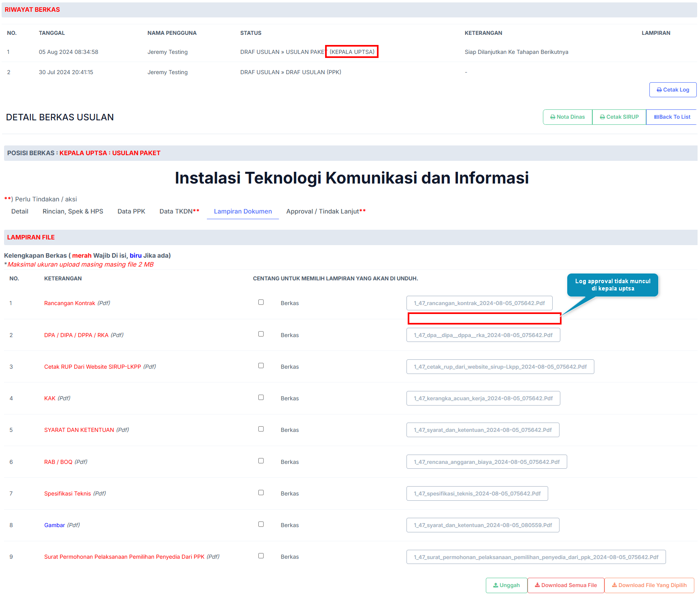Image resolution: width=700 pixels, height=598 pixels.
Task: Open Approval / Tindak Lanjut tab
Action: click(326, 211)
